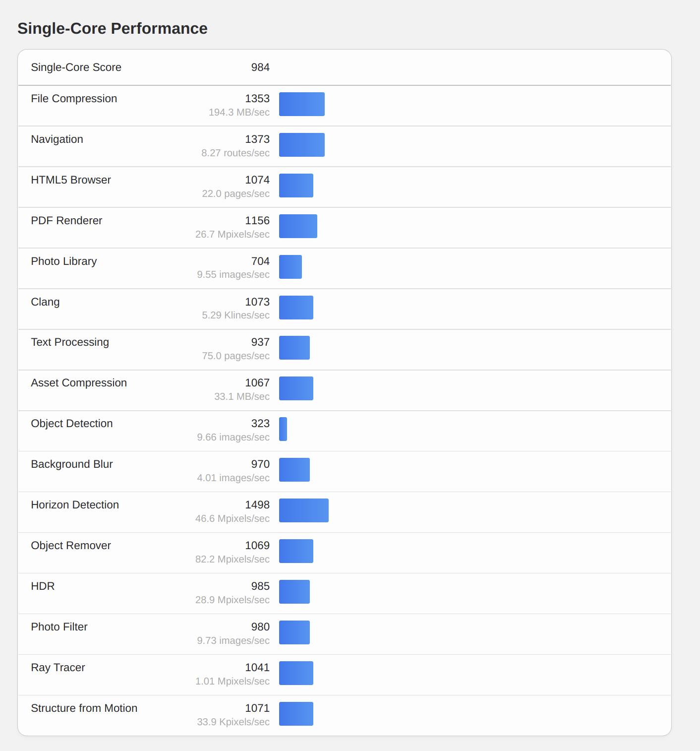The height and width of the screenshot is (751, 700).
Task: Click the Navigation blue progress bar
Action: click(x=301, y=145)
